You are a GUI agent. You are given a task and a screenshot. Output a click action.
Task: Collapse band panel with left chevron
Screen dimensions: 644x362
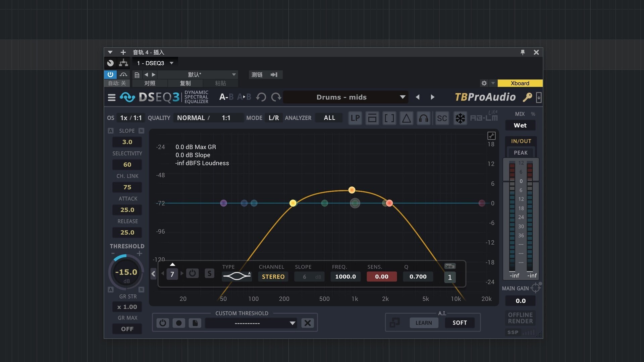[x=153, y=274]
